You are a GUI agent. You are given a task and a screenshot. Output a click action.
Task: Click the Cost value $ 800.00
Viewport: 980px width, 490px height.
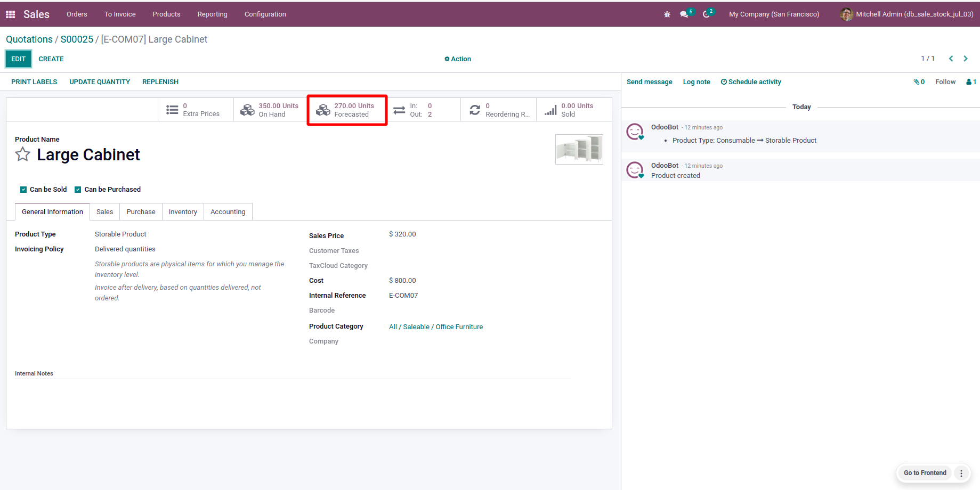(402, 281)
